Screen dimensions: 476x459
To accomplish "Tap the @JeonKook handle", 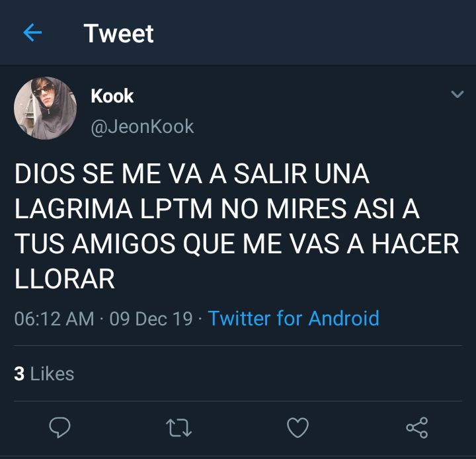I will pyautogui.click(x=142, y=126).
